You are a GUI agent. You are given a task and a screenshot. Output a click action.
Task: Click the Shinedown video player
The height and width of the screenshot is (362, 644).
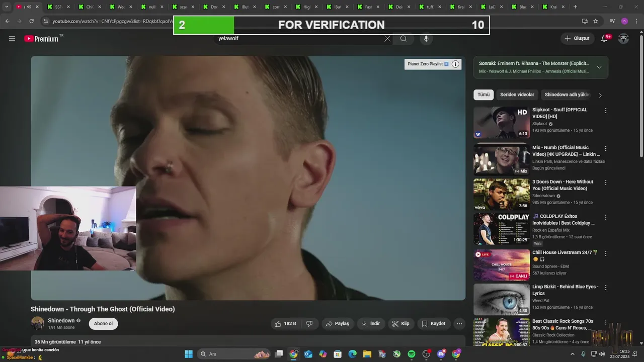point(248,178)
